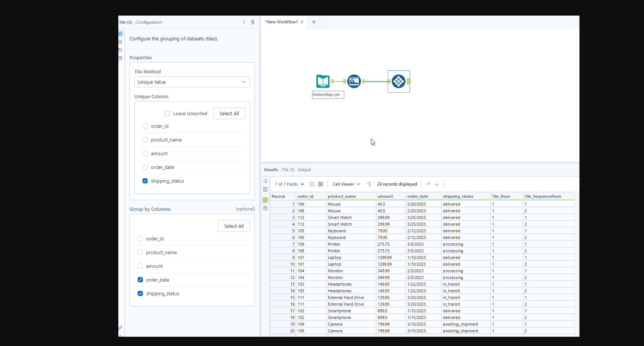Open the Tile Method dropdown
Viewport: 644px width, 346px height.
[192, 82]
